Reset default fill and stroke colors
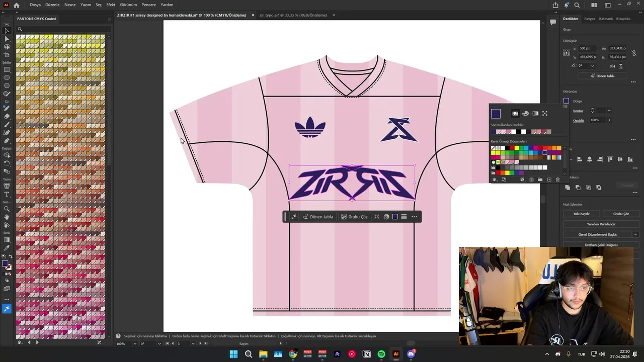 click(x=4, y=257)
